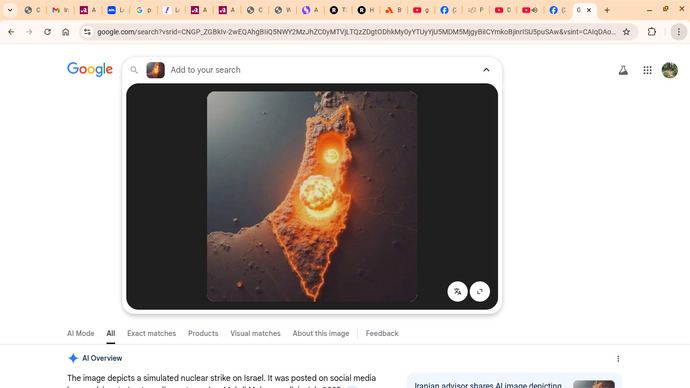Switch to the Gmail inbox tab
The height and width of the screenshot is (388, 690).
[x=60, y=10]
